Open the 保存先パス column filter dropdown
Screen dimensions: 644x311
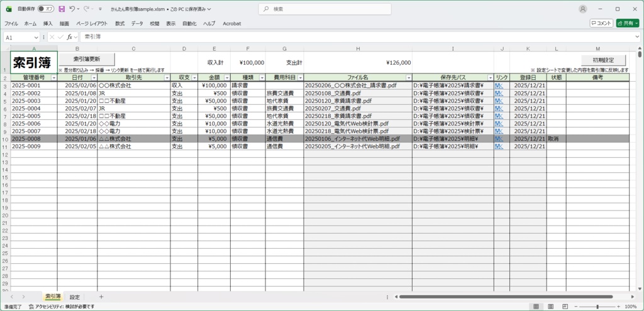click(491, 77)
